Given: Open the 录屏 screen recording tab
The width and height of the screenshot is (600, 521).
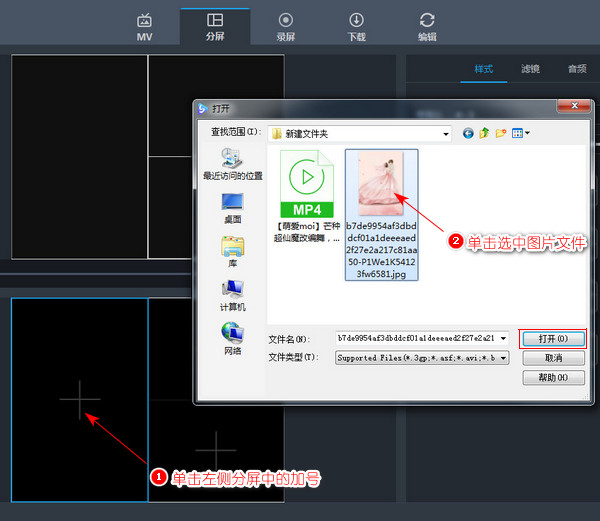Looking at the screenshot, I should tap(286, 27).
